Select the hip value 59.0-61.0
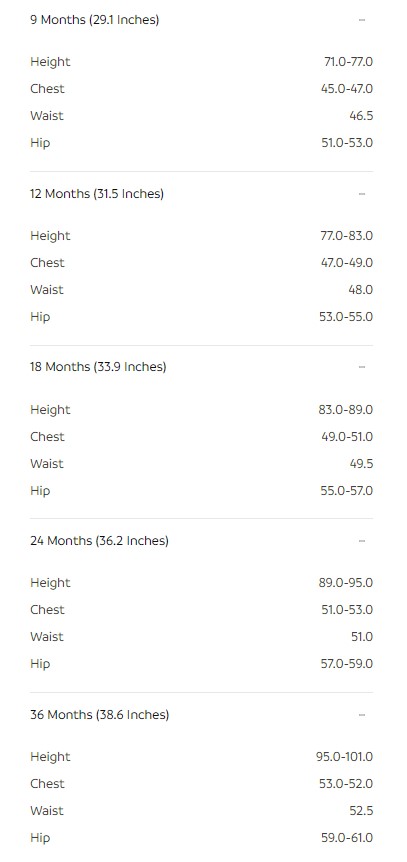 (x=347, y=838)
